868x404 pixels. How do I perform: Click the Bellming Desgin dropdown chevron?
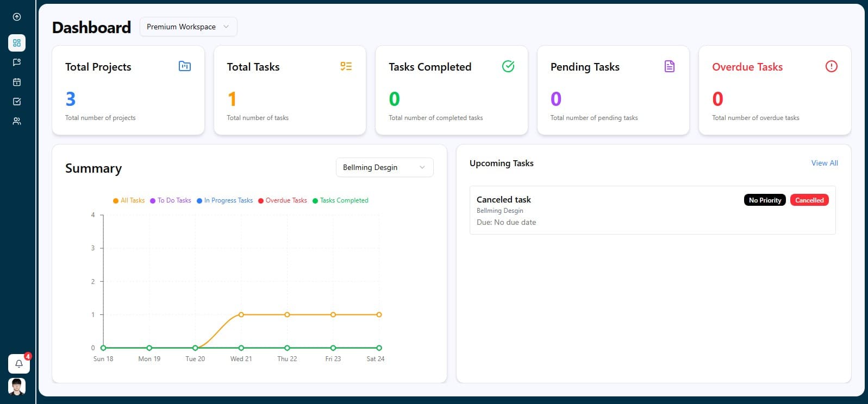(422, 167)
